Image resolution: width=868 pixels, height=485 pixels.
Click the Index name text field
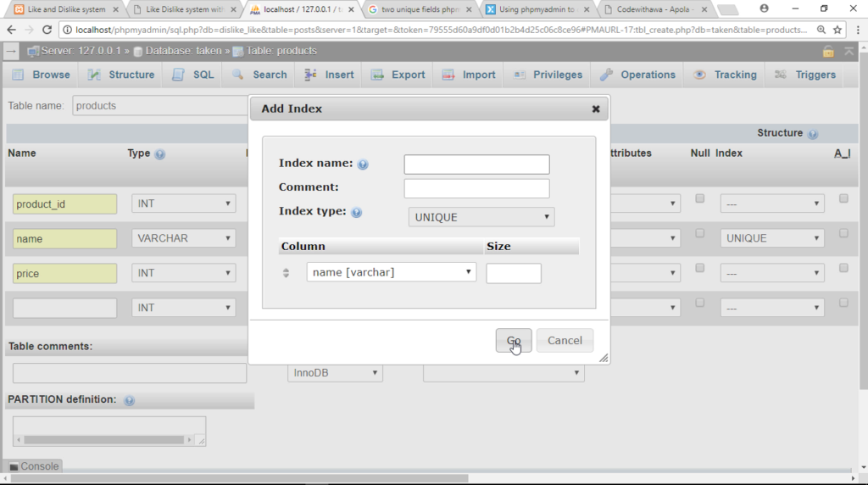[476, 164]
